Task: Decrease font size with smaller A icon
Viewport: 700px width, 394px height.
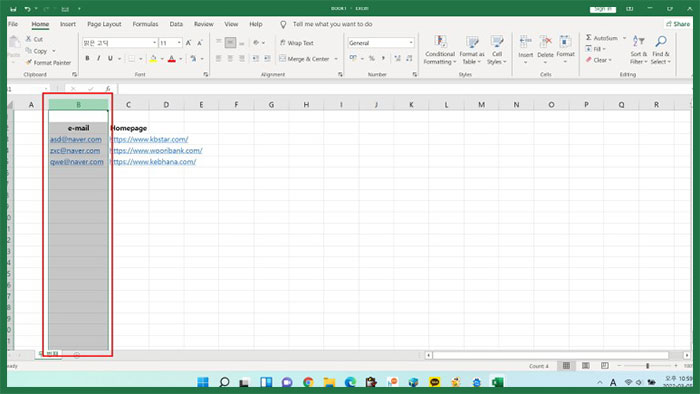Action: [x=200, y=43]
